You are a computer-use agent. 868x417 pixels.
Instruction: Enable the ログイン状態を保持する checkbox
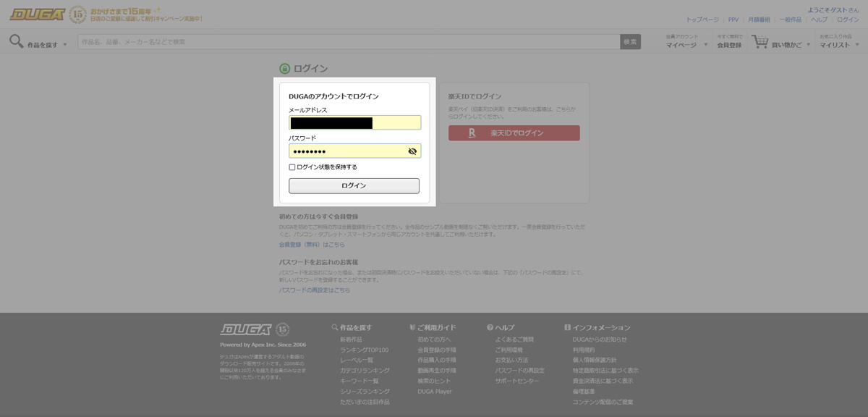click(x=292, y=167)
